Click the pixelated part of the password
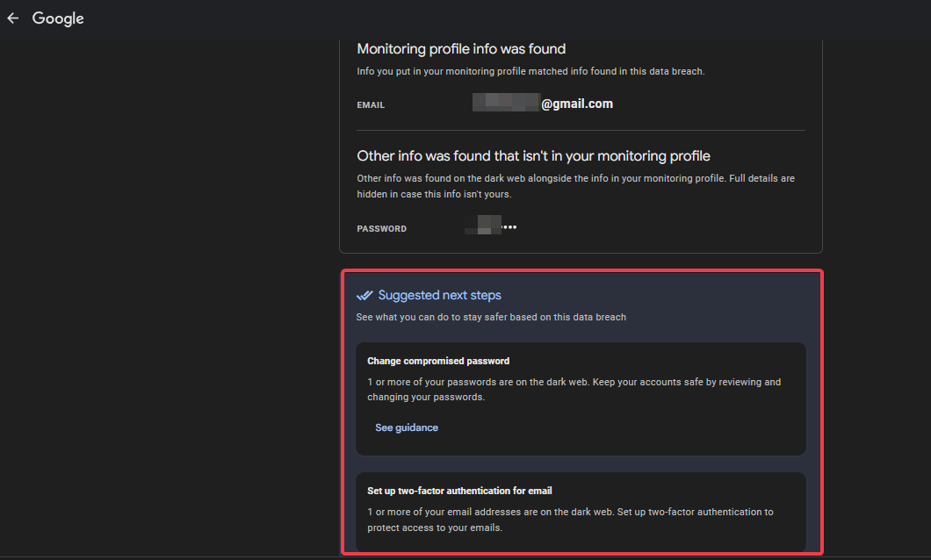The image size is (931, 560). point(483,226)
